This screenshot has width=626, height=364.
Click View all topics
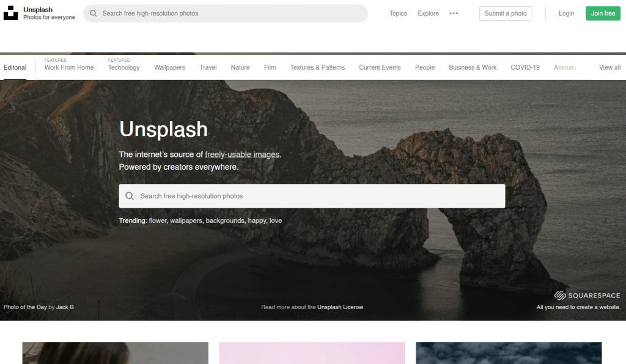[x=609, y=67]
